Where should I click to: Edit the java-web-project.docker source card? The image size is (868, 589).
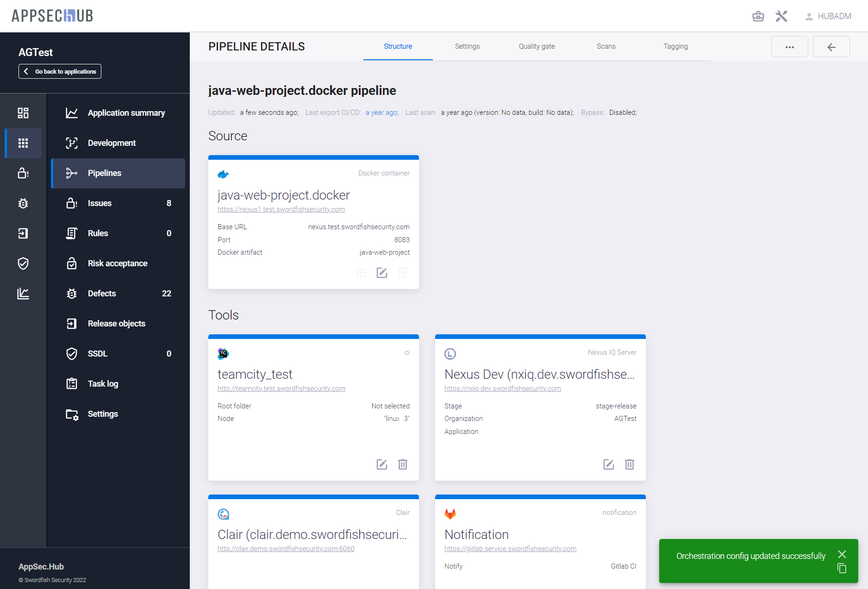tap(381, 273)
